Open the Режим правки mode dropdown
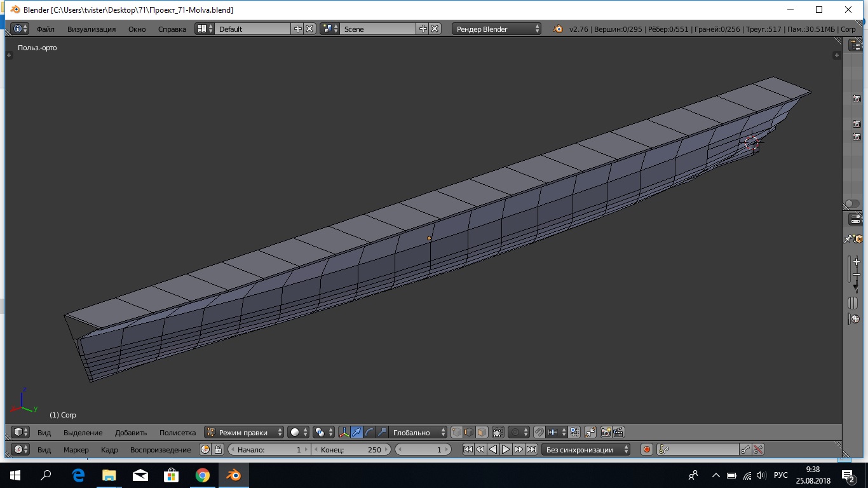 tap(245, 433)
